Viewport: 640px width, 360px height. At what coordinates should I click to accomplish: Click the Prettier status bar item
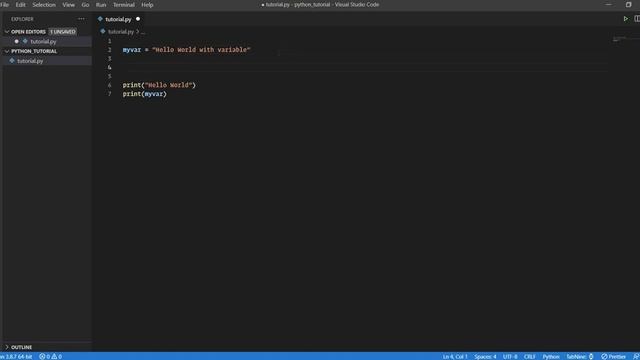tap(613, 356)
